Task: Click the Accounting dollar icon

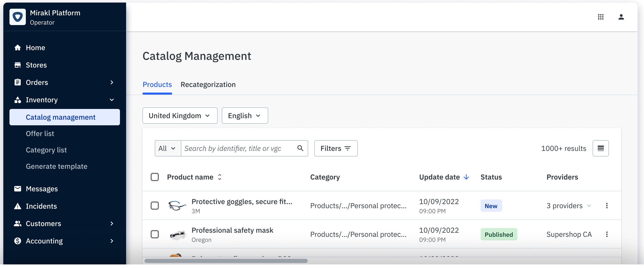Action: 18,241
